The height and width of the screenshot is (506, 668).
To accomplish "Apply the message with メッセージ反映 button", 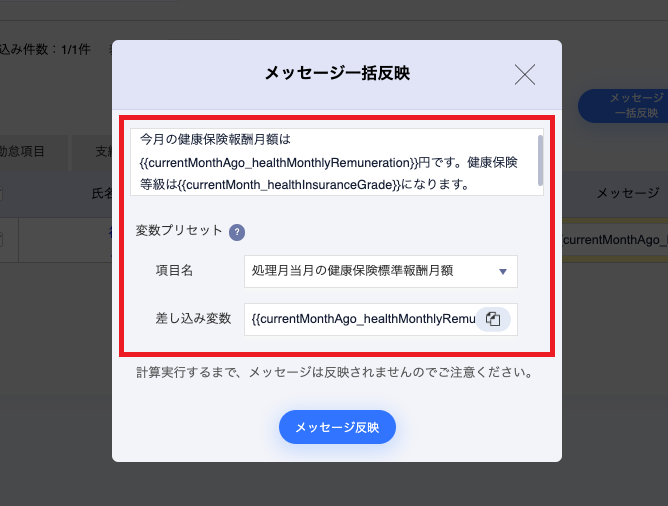I will (337, 427).
